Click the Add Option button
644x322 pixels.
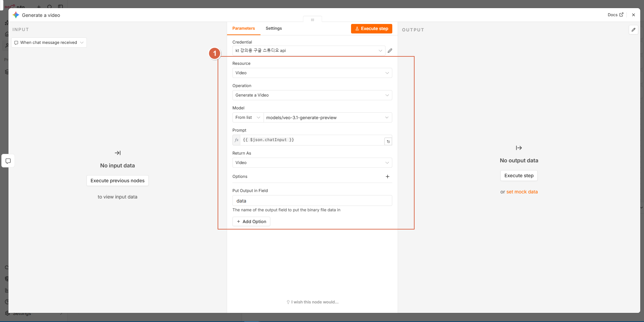(x=251, y=221)
